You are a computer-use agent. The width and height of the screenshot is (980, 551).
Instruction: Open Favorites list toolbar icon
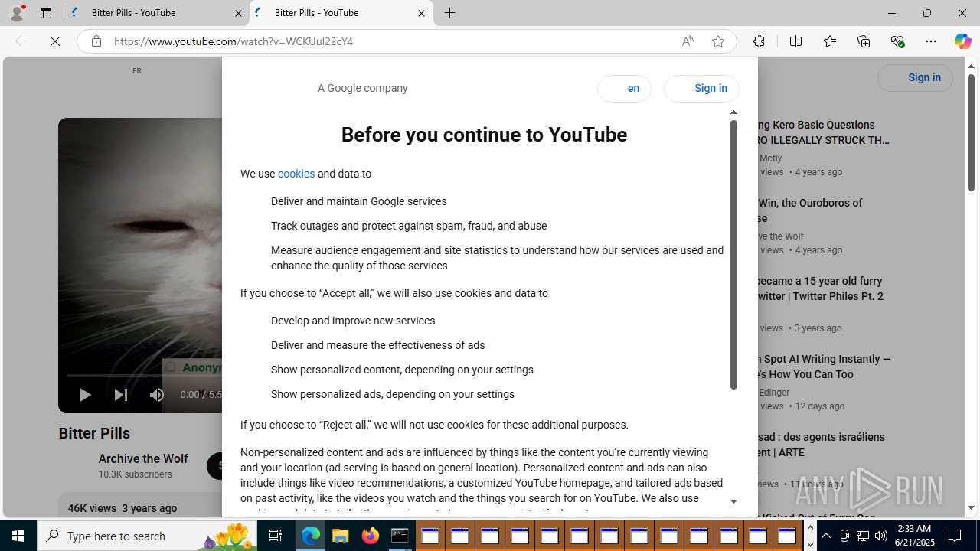pyautogui.click(x=830, y=41)
